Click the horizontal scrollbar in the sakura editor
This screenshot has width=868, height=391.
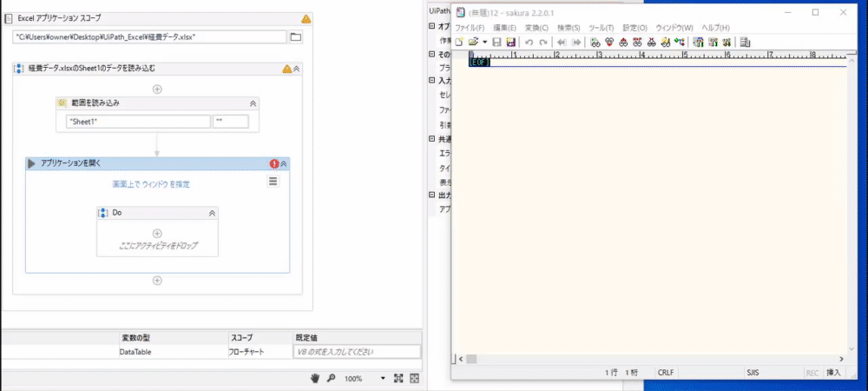pyautogui.click(x=651, y=359)
